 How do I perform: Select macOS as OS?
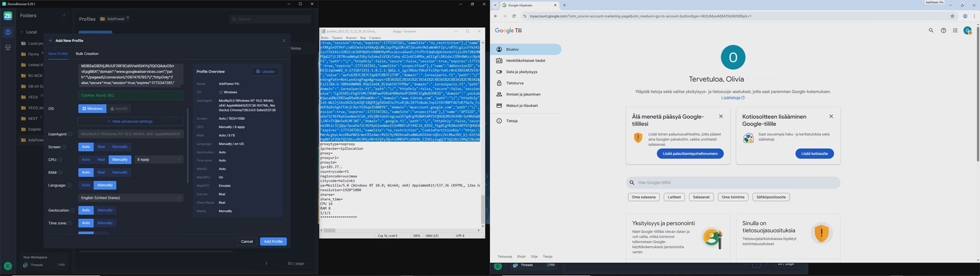pos(119,109)
